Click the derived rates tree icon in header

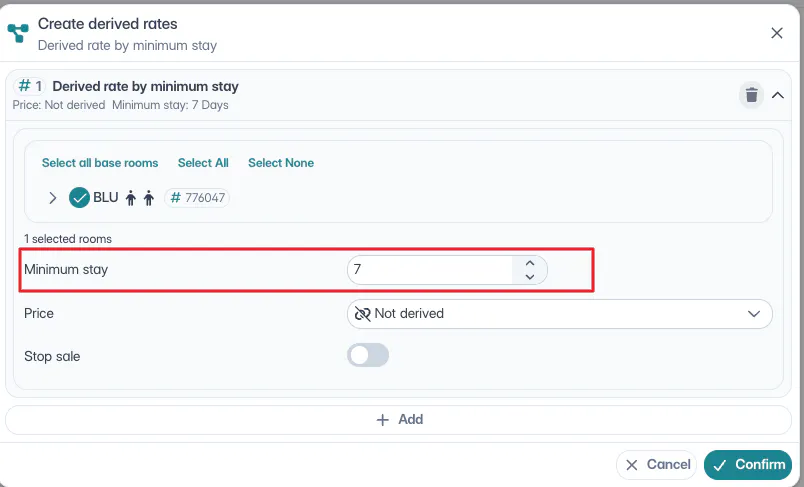tap(18, 33)
